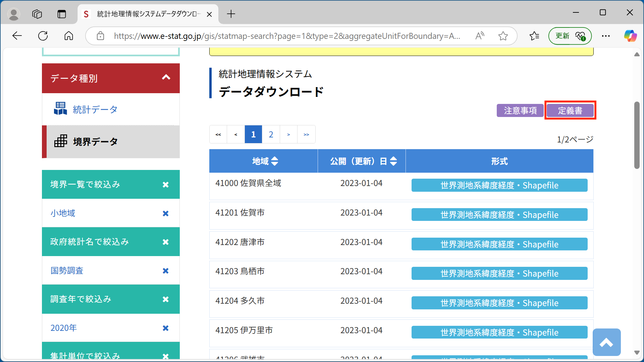Clear the 国勢調査 filter
The image size is (644, 362).
(x=165, y=271)
